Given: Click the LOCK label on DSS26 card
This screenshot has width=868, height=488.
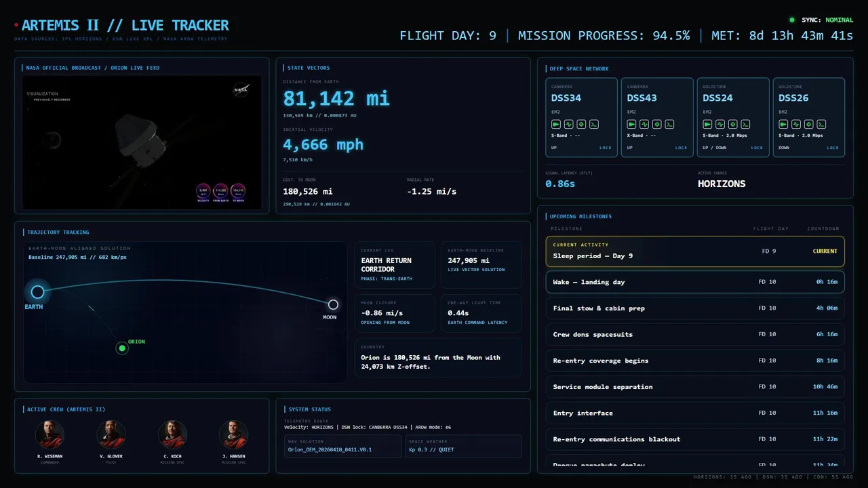Looking at the screenshot, I should tap(833, 148).
